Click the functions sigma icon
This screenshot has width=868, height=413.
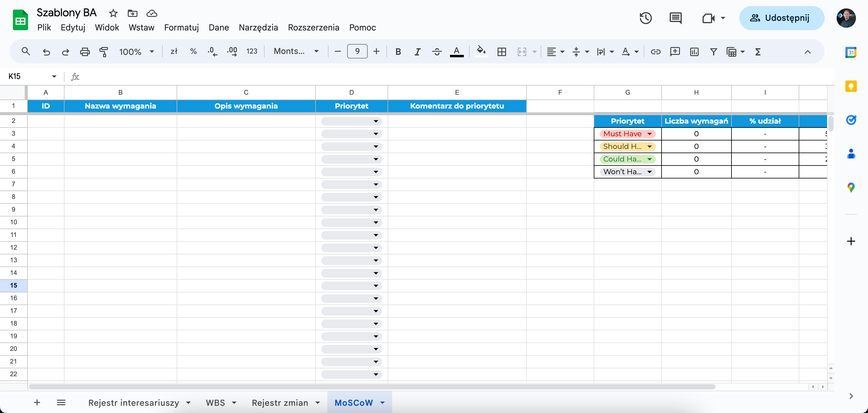[x=758, y=52]
